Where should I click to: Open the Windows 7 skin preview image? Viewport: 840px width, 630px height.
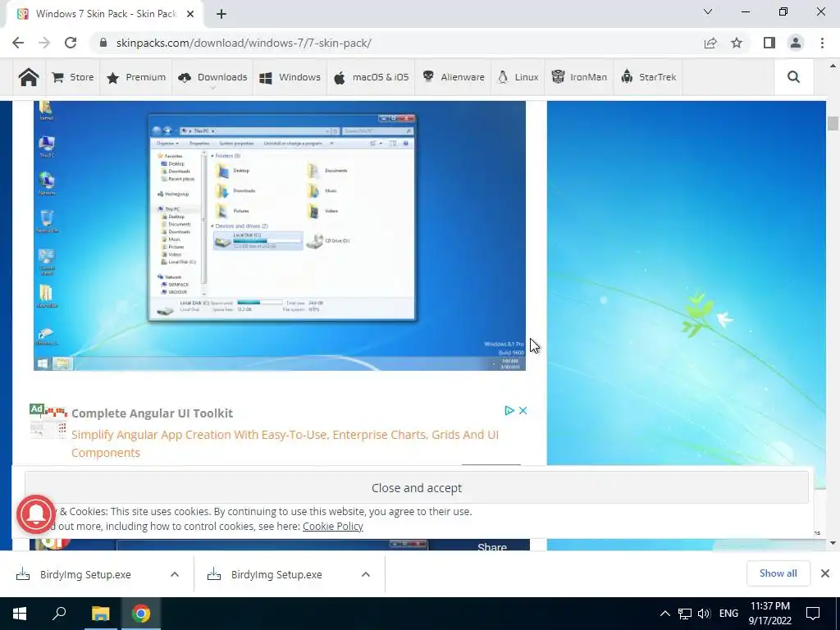pos(280,235)
